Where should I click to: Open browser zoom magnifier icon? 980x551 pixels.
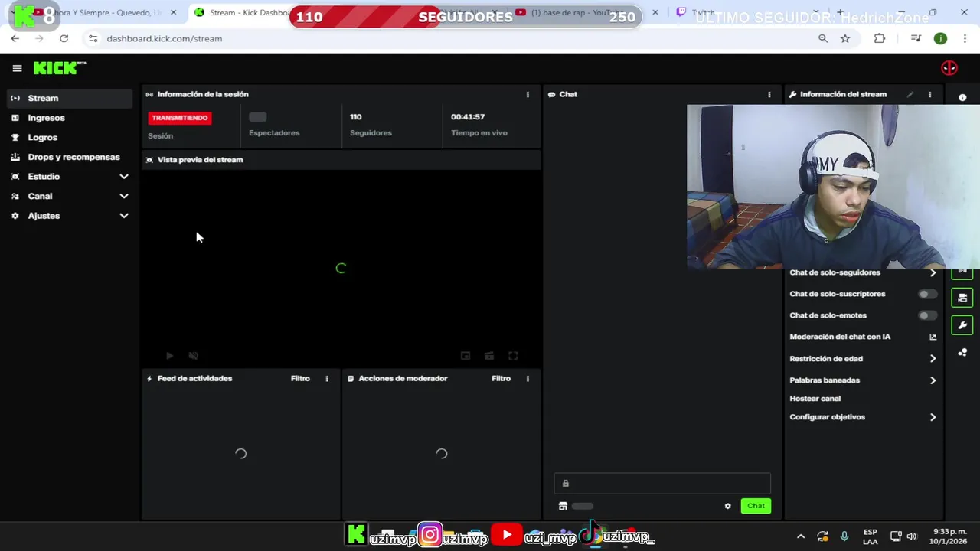click(x=823, y=38)
